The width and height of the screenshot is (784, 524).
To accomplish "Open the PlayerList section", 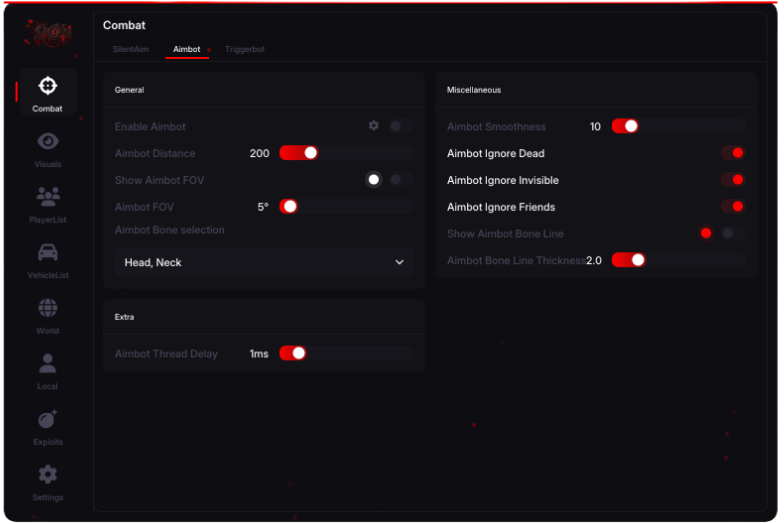I will (x=48, y=204).
